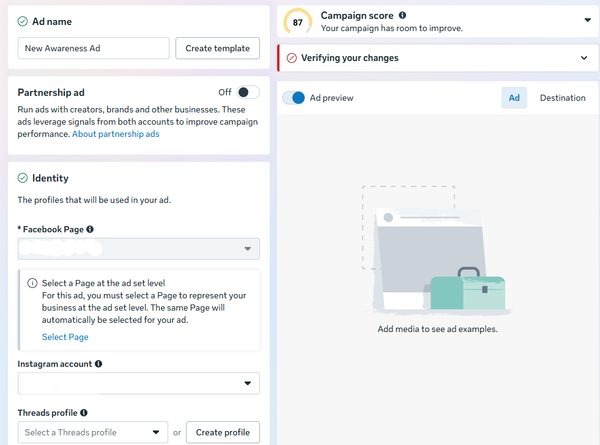Click the Threads profile info icon

(84, 412)
